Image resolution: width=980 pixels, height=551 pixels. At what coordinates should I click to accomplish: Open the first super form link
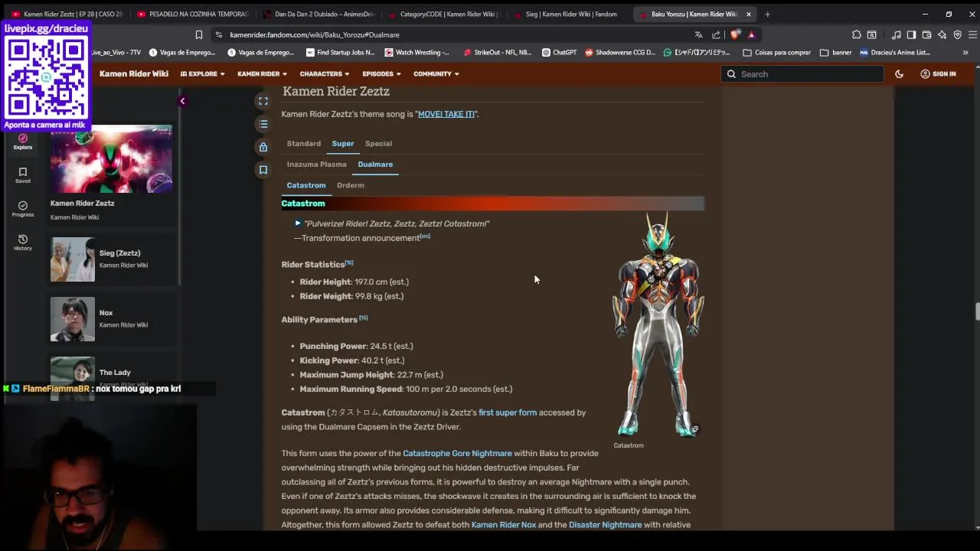click(508, 412)
